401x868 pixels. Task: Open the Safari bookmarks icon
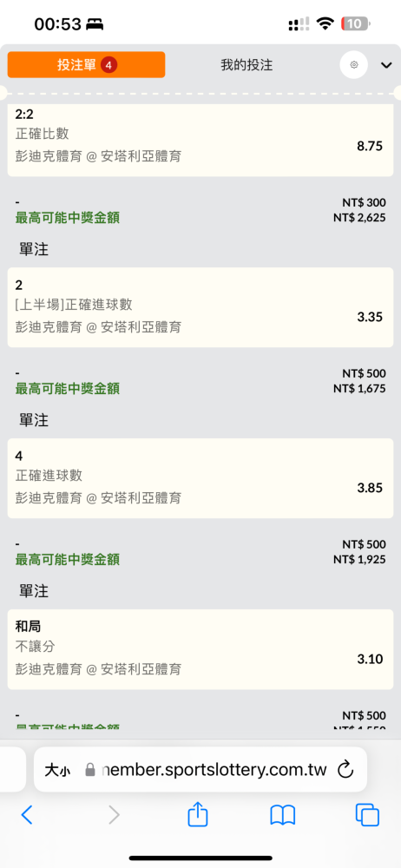point(282,815)
